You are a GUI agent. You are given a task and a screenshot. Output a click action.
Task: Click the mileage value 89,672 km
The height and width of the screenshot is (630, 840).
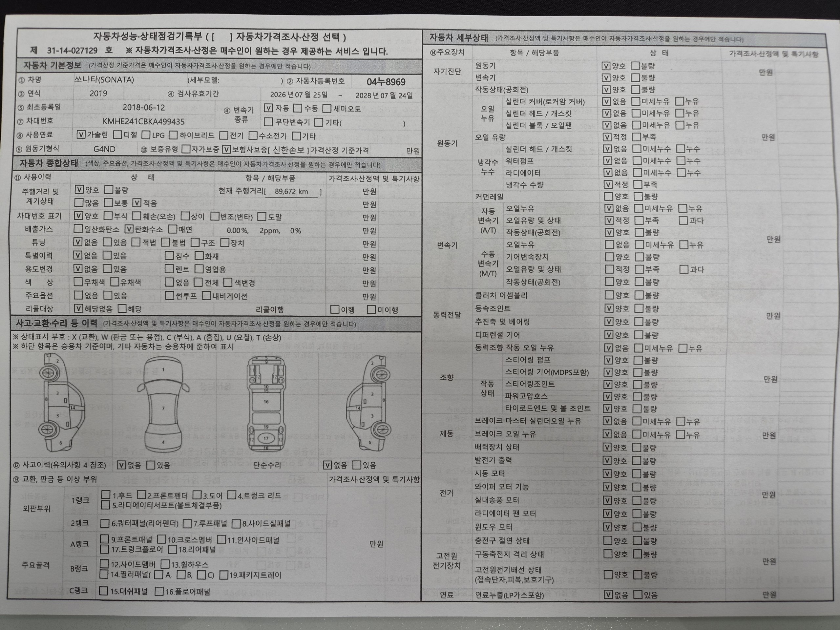click(291, 191)
